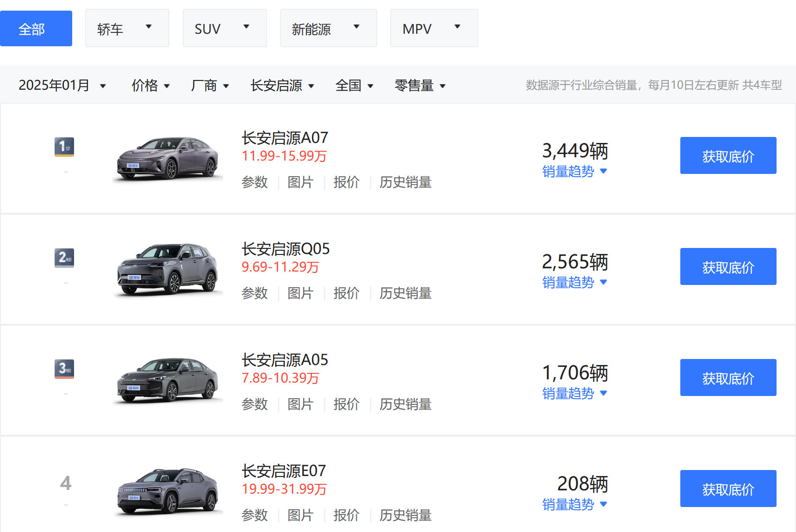Expand 销量趋势 for 长安启源E07
This screenshot has height=532, width=796.
click(x=574, y=505)
